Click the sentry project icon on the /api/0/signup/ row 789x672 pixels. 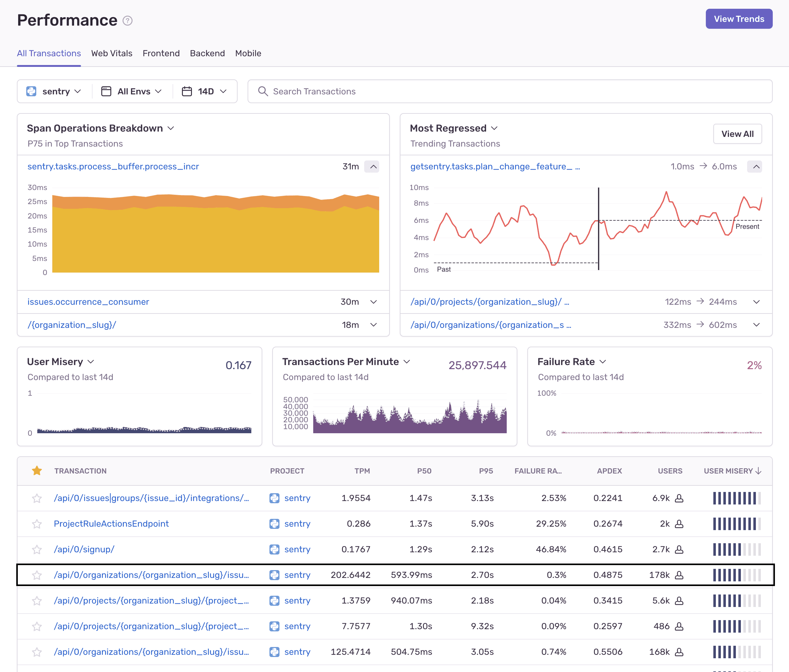275,549
